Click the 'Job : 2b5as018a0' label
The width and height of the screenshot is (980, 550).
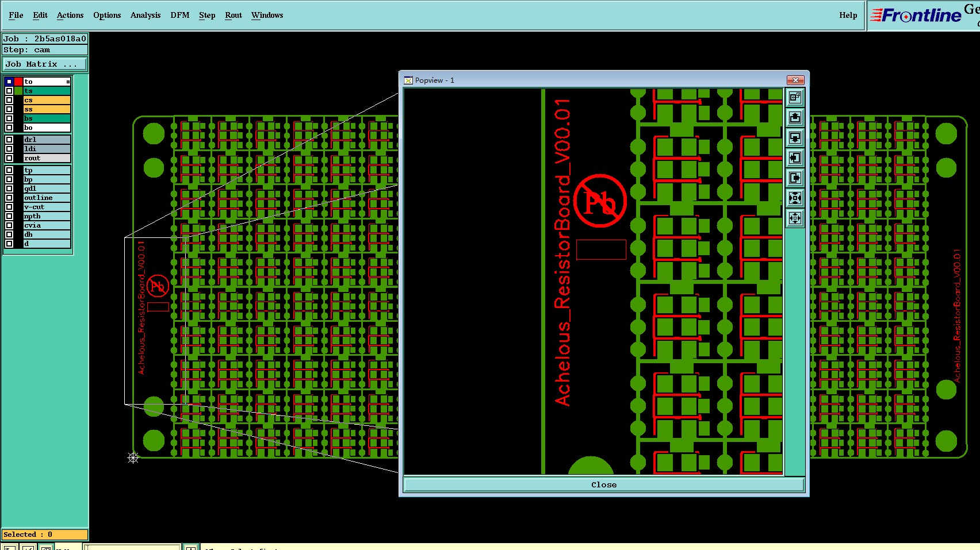pyautogui.click(x=45, y=39)
